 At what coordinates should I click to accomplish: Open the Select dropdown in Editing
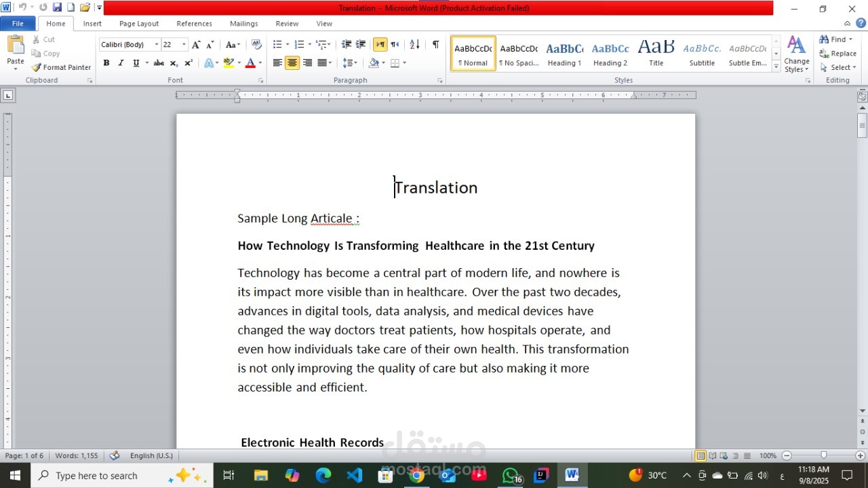pos(839,67)
